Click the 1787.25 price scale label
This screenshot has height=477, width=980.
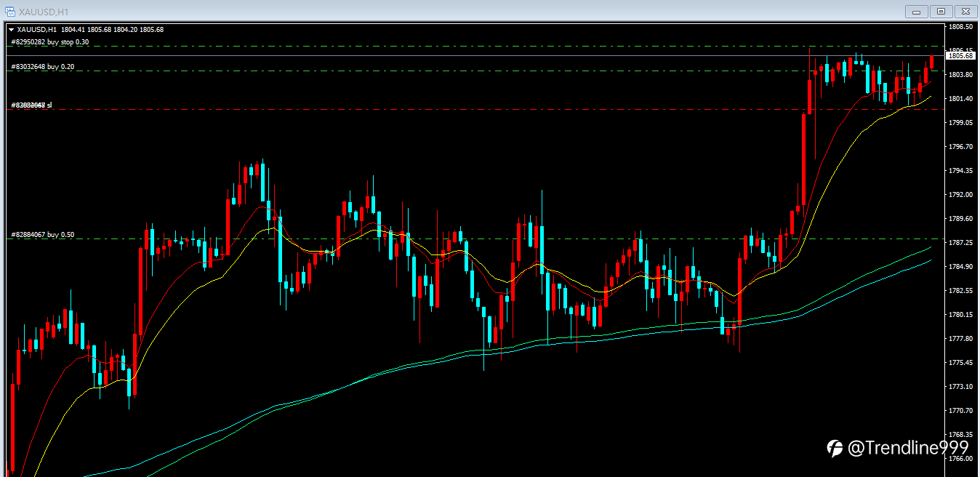point(960,243)
